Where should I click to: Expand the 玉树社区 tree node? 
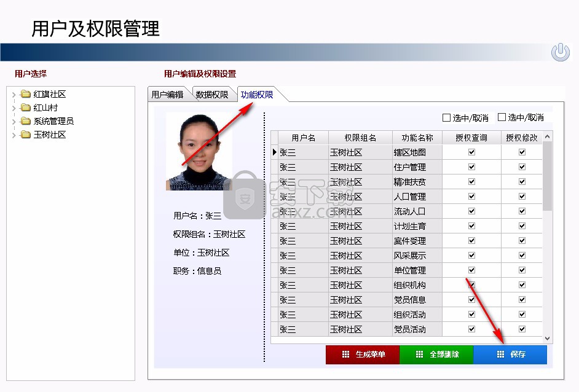point(14,135)
